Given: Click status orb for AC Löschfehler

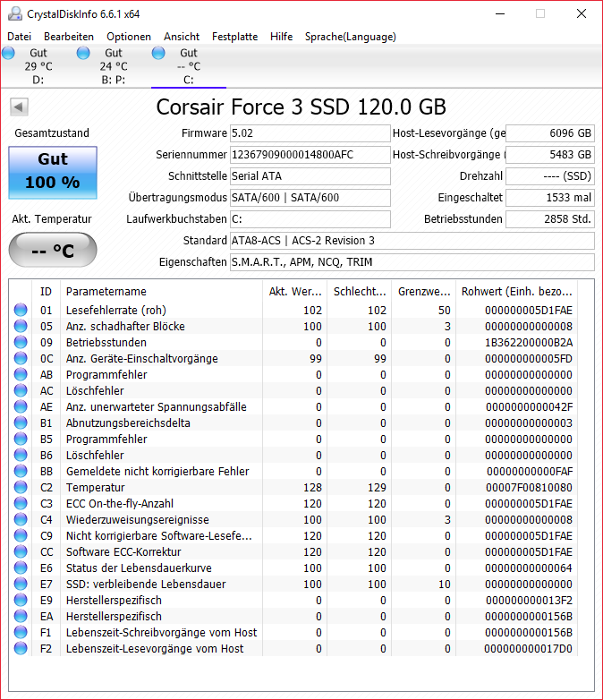Looking at the screenshot, I should pyautogui.click(x=21, y=390).
